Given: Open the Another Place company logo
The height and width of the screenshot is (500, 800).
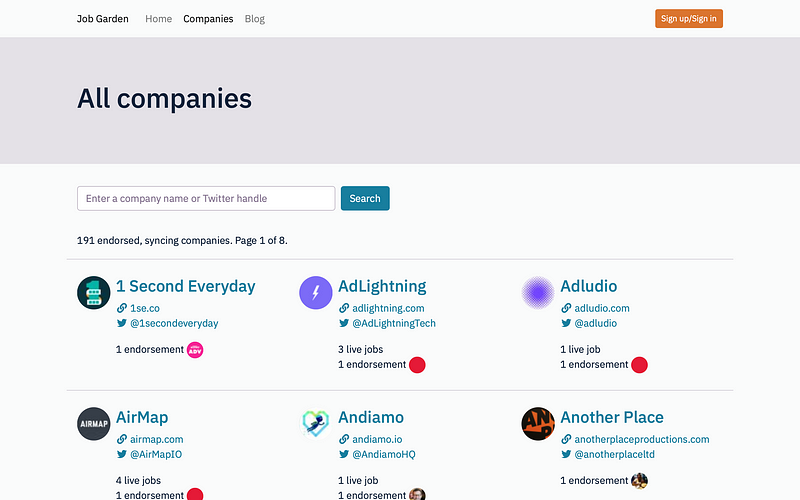Looking at the screenshot, I should click(x=538, y=424).
